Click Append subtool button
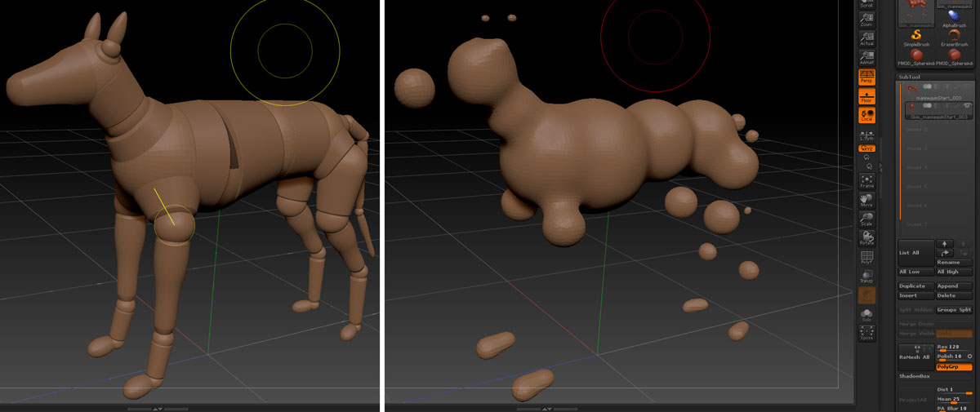 pos(954,286)
